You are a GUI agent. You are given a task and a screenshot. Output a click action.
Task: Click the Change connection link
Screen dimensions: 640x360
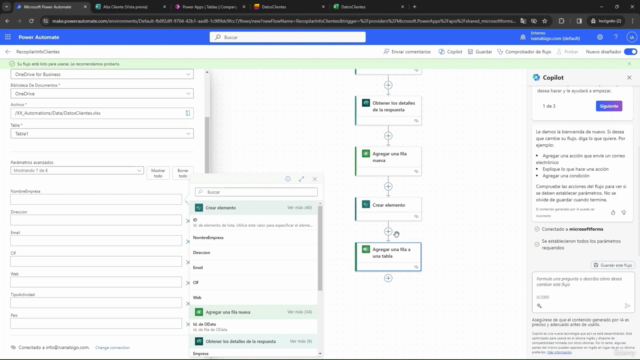pyautogui.click(x=112, y=348)
